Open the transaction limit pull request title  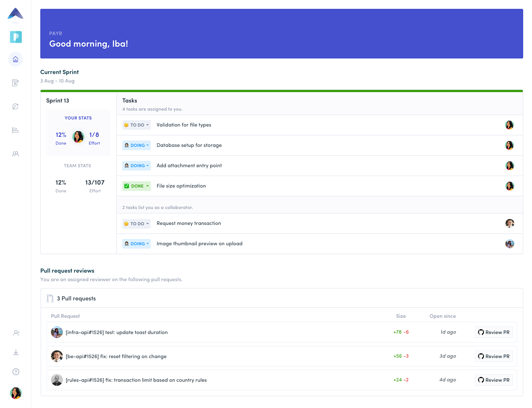(136, 380)
